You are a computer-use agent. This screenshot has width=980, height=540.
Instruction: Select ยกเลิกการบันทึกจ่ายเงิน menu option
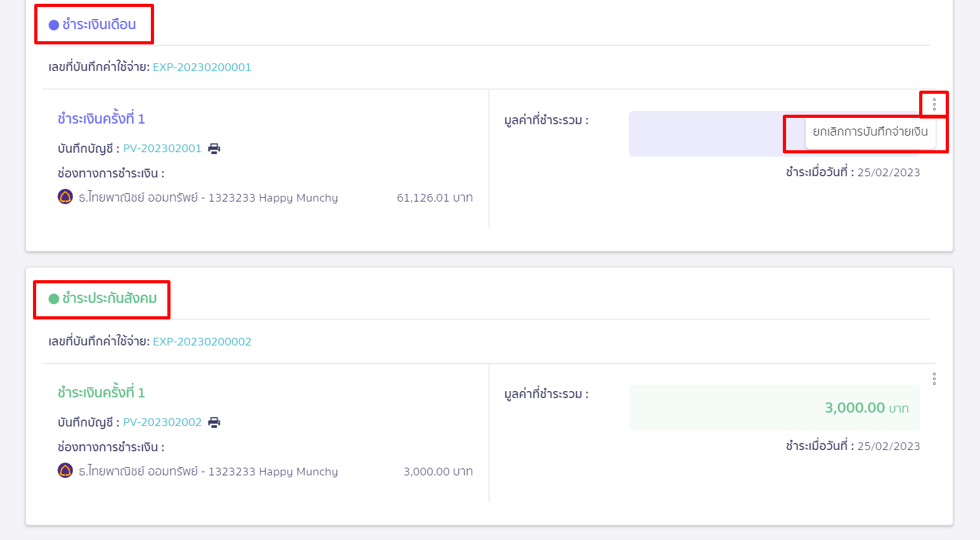[870, 132]
